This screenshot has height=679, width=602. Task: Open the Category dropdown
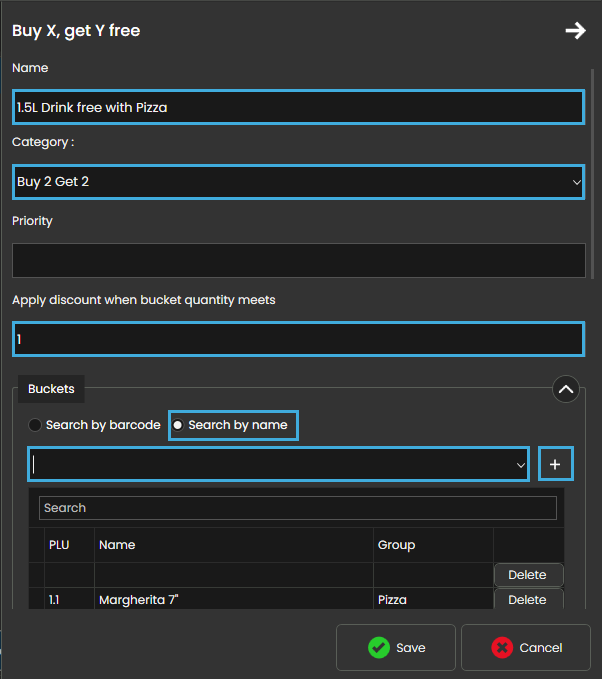(x=298, y=182)
